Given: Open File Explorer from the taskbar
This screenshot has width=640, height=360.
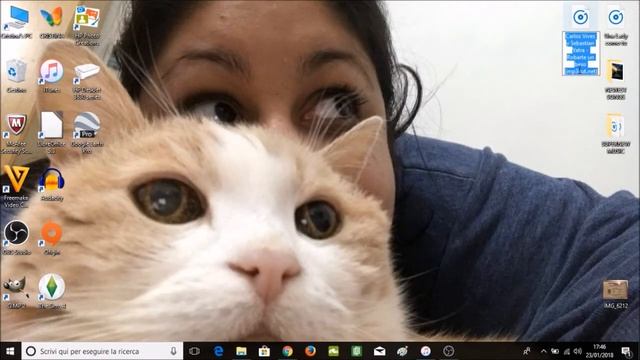Looking at the screenshot, I should click(x=241, y=351).
